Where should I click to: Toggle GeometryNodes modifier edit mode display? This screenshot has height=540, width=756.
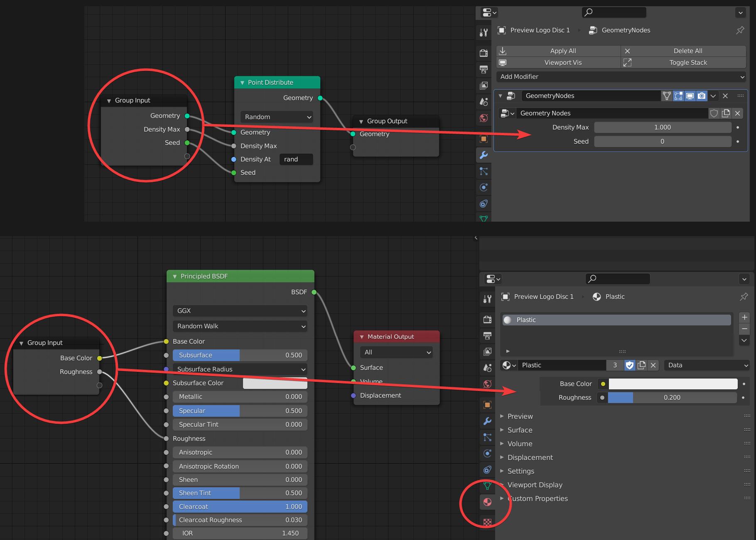coord(678,96)
